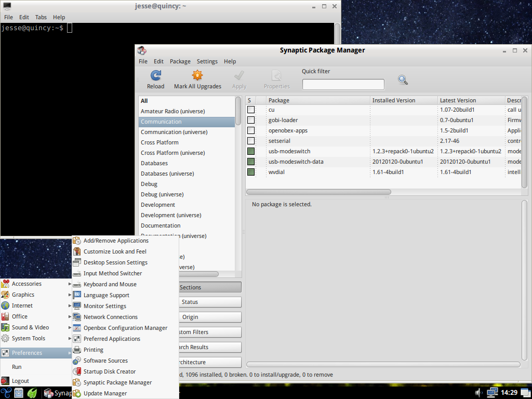Expand the Graphics submenu
The height and width of the screenshot is (399, 532).
[x=36, y=295]
